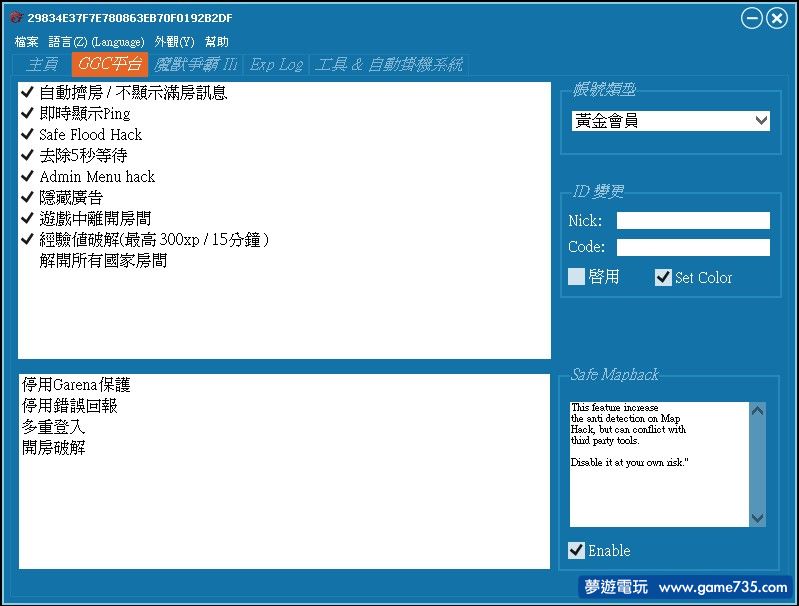Uncheck 自動擠房 / 不顯示滿房訊息 option
799x606 pixels.
tap(28, 92)
